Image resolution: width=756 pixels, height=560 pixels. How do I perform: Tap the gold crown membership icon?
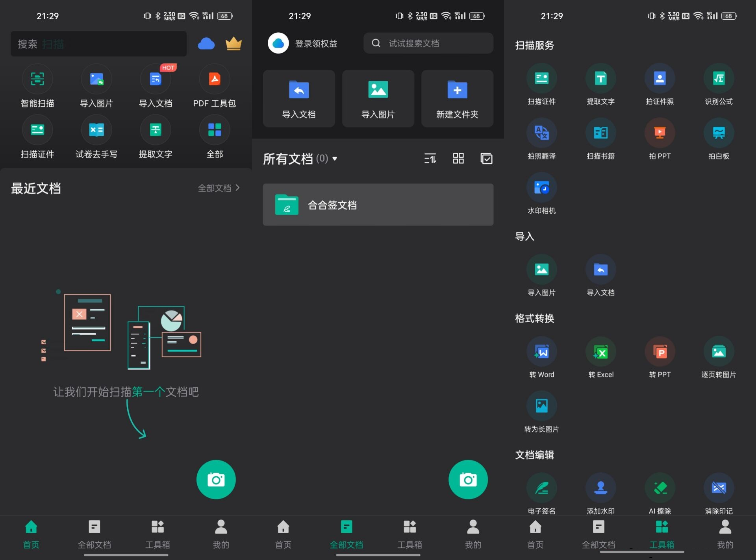coord(233,43)
